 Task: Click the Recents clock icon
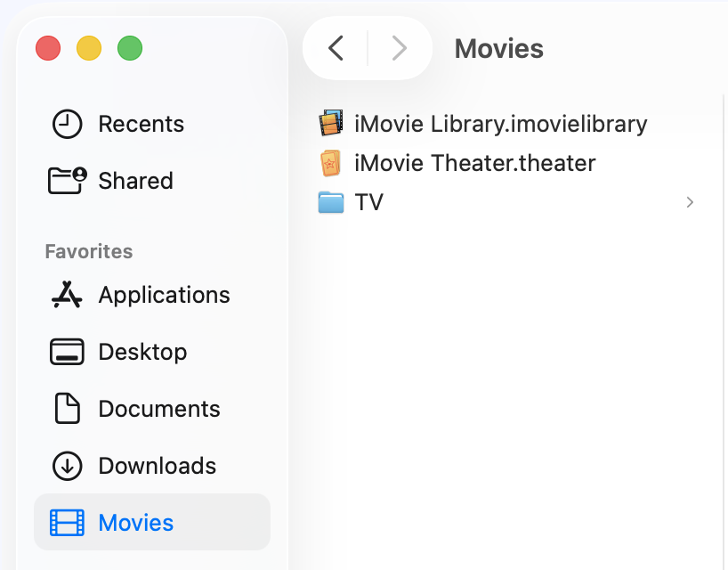67,124
